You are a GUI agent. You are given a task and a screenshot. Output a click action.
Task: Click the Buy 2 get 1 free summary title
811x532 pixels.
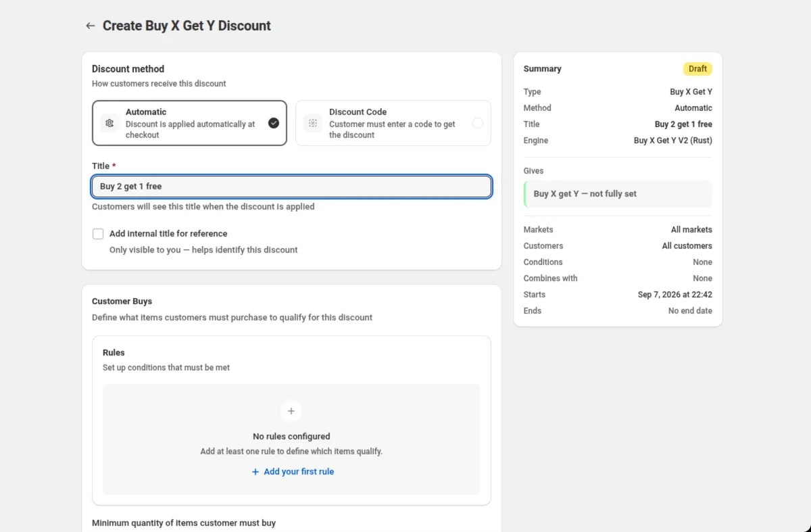pos(683,124)
